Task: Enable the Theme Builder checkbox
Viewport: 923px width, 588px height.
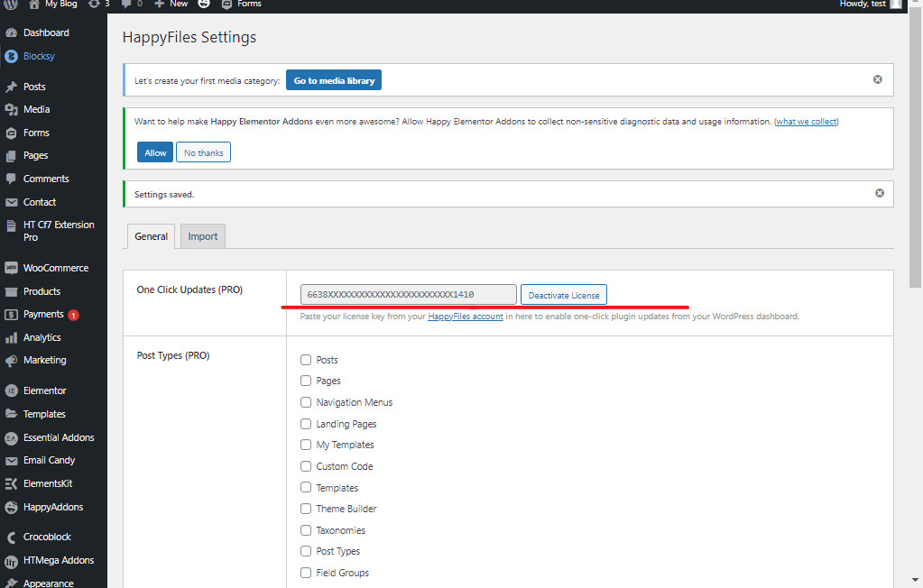Action: tap(306, 509)
